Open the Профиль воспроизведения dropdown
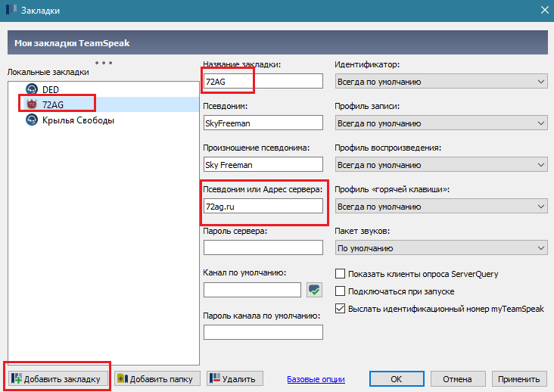Image resolution: width=554 pixels, height=392 pixels. pyautogui.click(x=441, y=165)
